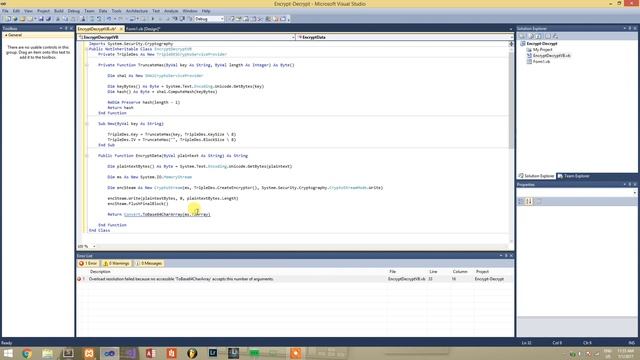This screenshot has height=360, width=640.
Task: Select the Encrypt-Decrypt project node
Action: point(542,44)
